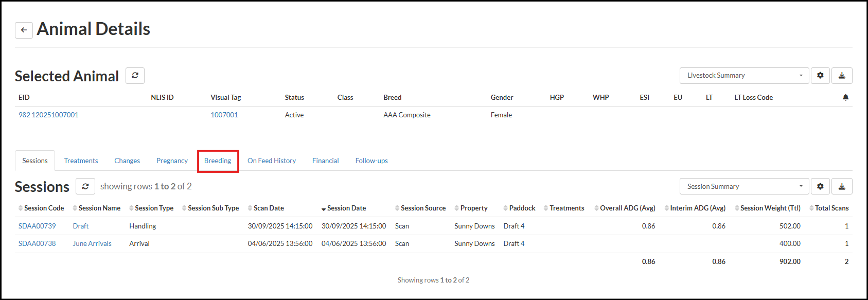The height and width of the screenshot is (300, 868).
Task: Open EID 982 120251007001 link
Action: pos(48,115)
